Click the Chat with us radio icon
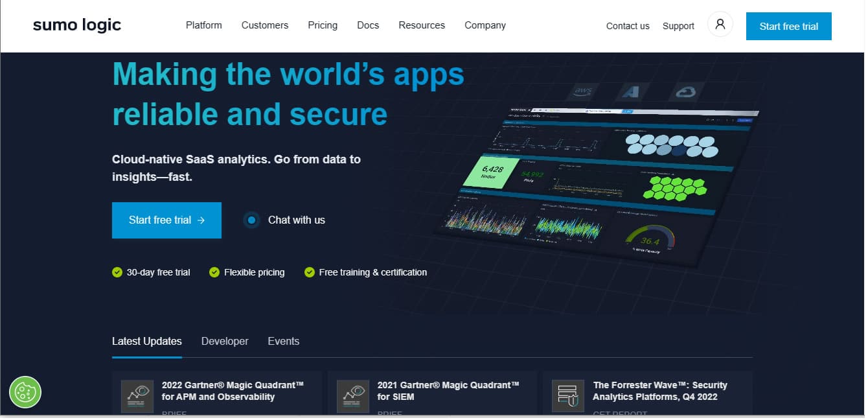Viewport: 868px width, 420px height. pos(251,220)
